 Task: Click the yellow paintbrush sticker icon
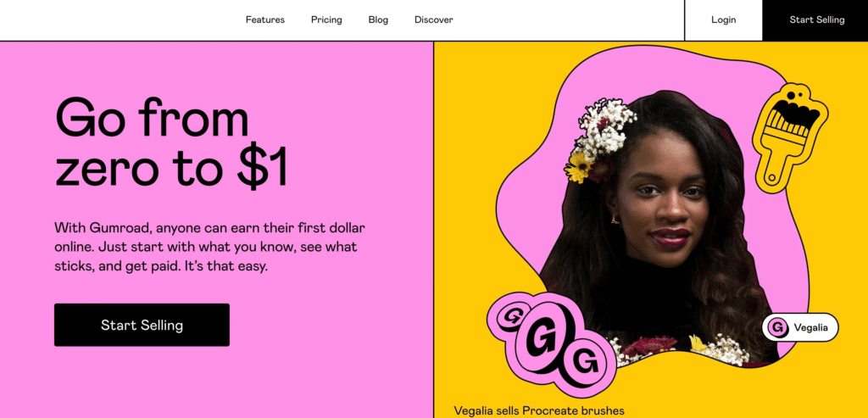point(790,138)
